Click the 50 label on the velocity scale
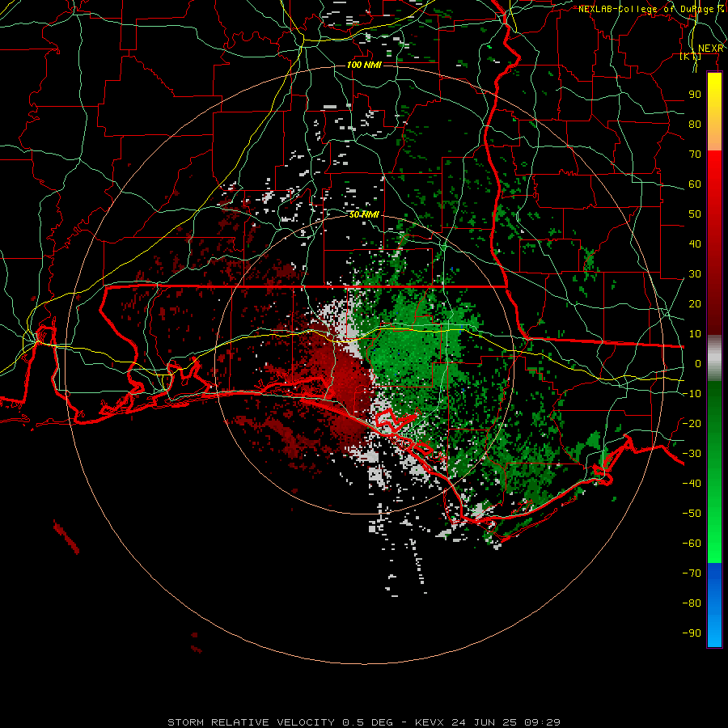 tap(695, 214)
